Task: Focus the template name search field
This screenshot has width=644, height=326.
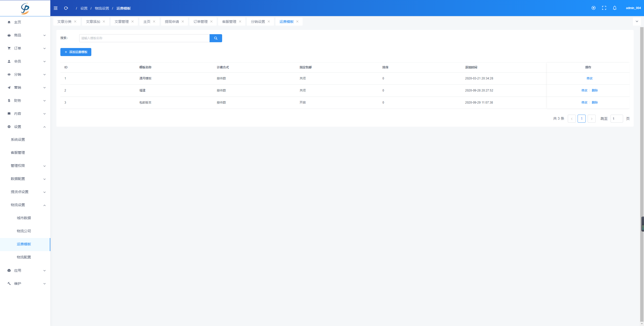Action: pyautogui.click(x=144, y=38)
